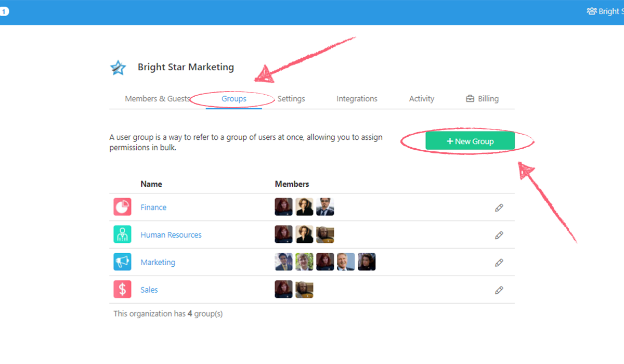Click the Sales group dollar sign icon
The image size is (624, 364).
[122, 290]
